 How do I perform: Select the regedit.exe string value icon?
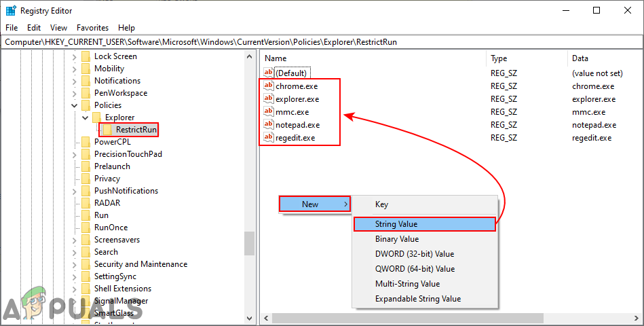[269, 137]
